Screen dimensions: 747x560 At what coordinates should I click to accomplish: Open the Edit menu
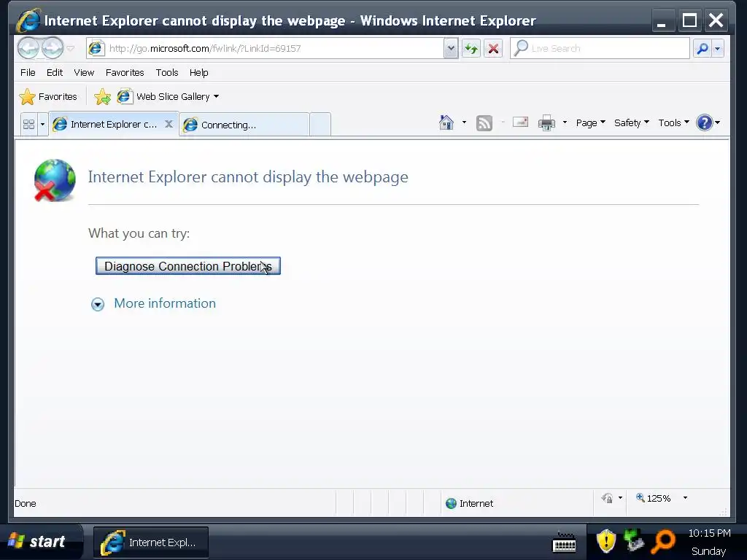(x=54, y=72)
